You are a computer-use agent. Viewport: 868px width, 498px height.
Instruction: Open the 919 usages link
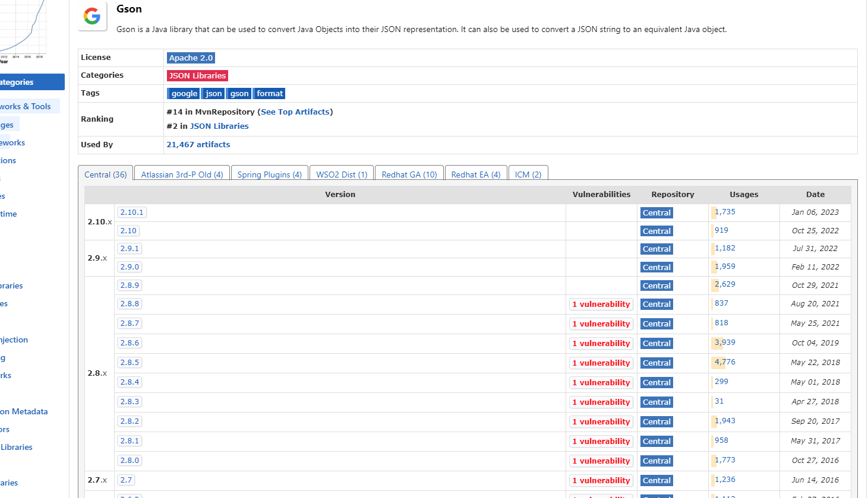721,230
